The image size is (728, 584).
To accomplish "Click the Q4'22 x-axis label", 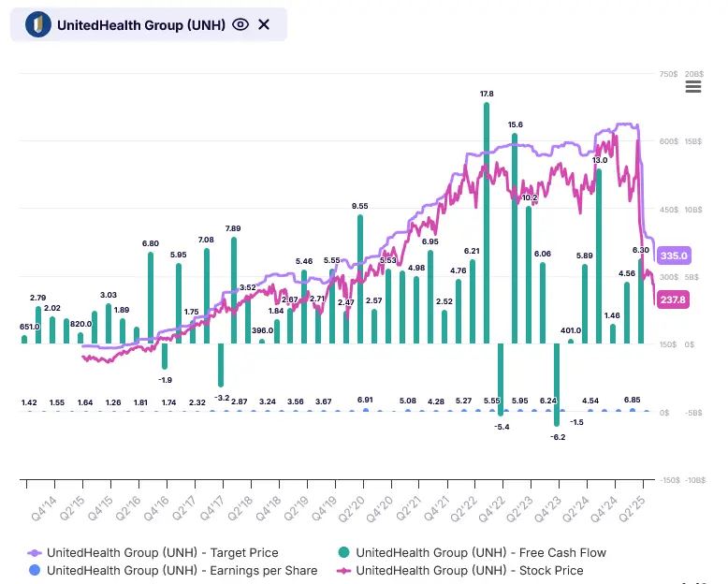I will point(491,509).
